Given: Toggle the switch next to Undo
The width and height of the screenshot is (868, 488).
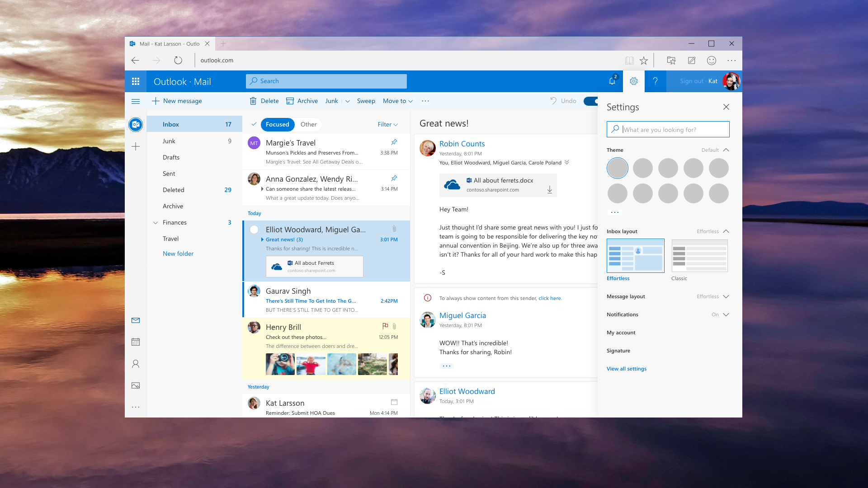Looking at the screenshot, I should (591, 101).
